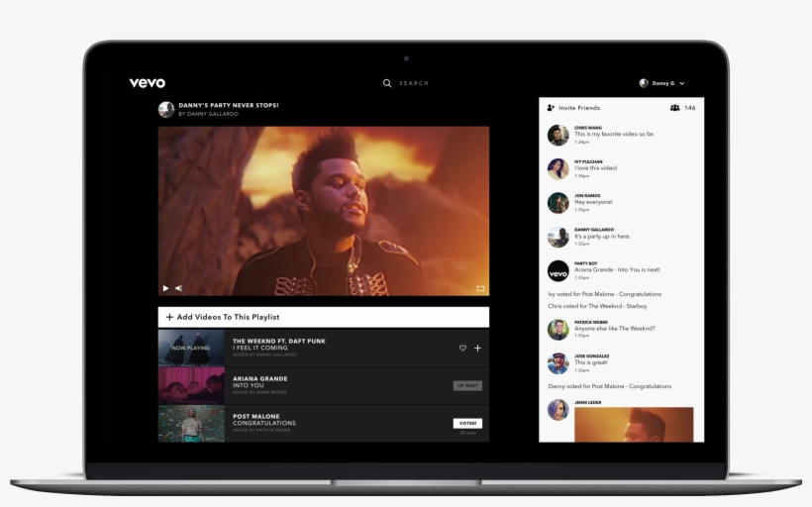The width and height of the screenshot is (812, 507).
Task: Click the SEARCH input field
Action: (x=414, y=83)
